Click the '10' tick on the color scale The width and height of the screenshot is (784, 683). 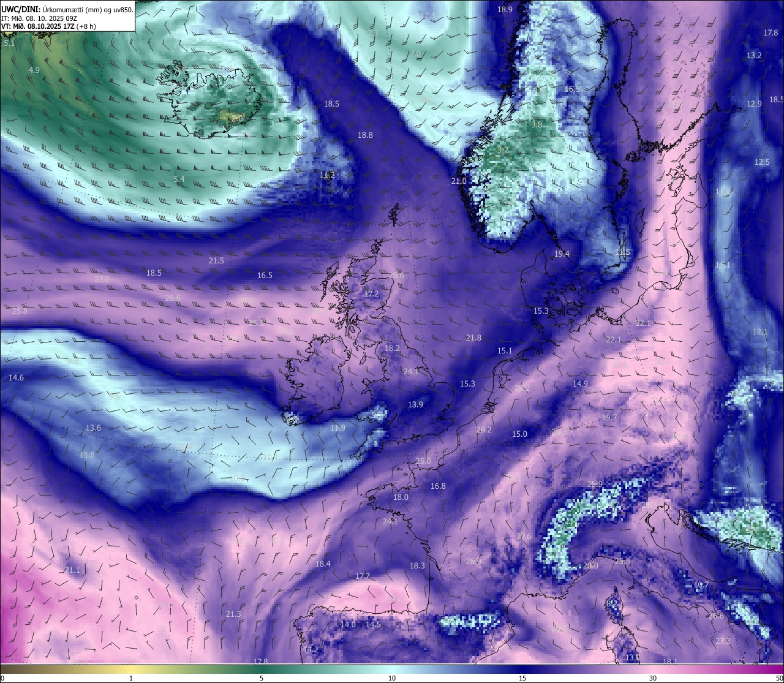[x=392, y=678]
